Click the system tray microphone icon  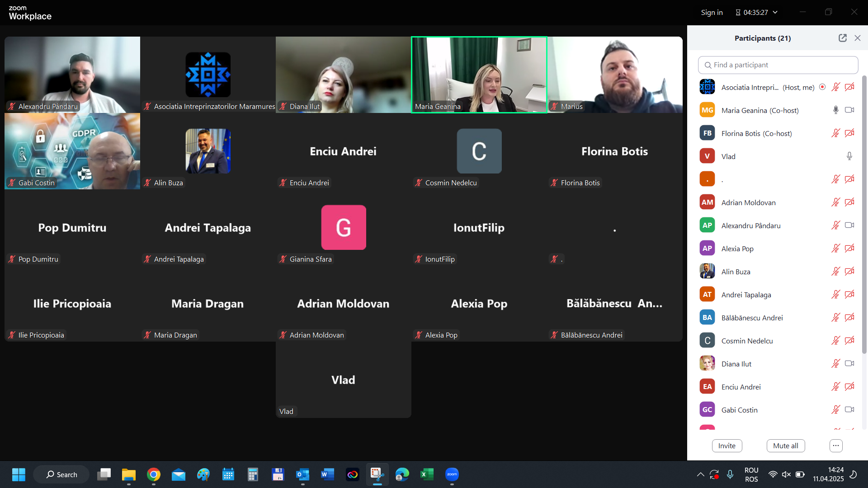[730, 474]
